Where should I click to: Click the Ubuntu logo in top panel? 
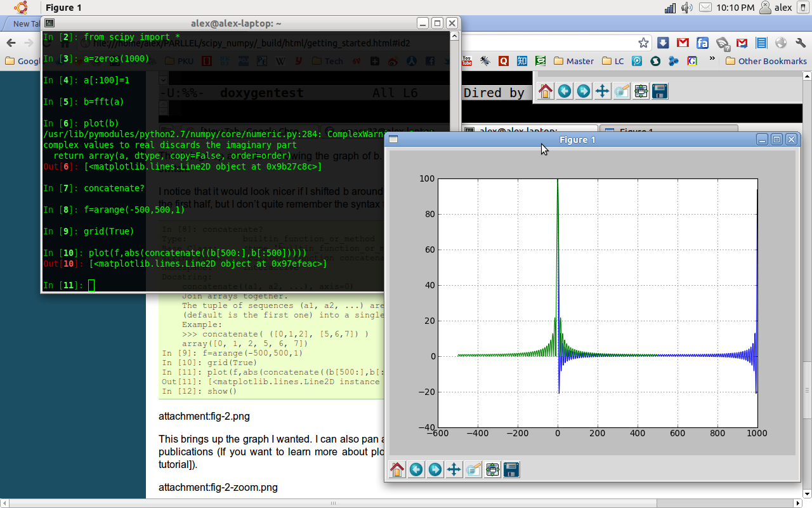(21, 8)
